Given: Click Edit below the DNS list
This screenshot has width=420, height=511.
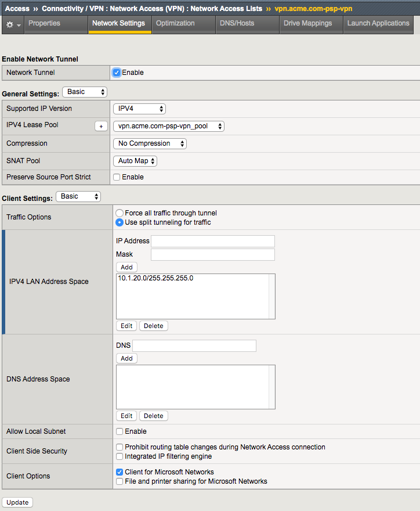Looking at the screenshot, I should point(126,416).
